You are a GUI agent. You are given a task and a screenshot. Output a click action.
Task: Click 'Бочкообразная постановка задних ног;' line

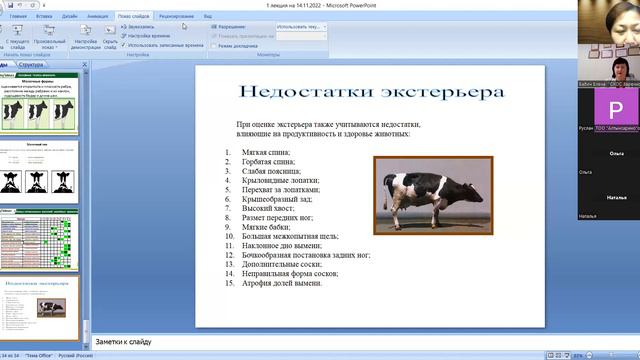coord(306,255)
